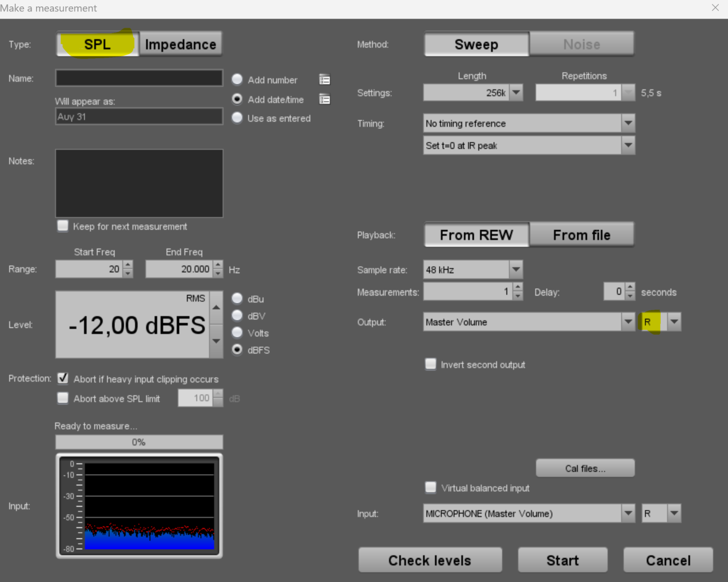Image resolution: width=728 pixels, height=582 pixels.
Task: Open Cal files settings
Action: click(585, 468)
